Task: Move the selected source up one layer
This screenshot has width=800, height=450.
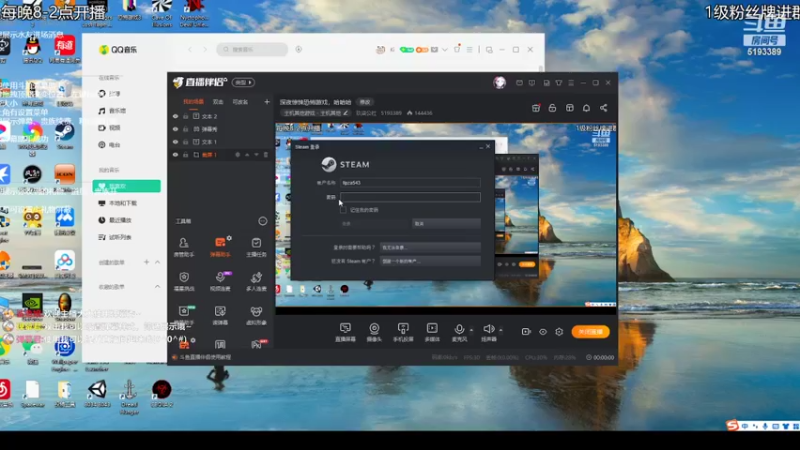Action: pos(247,155)
